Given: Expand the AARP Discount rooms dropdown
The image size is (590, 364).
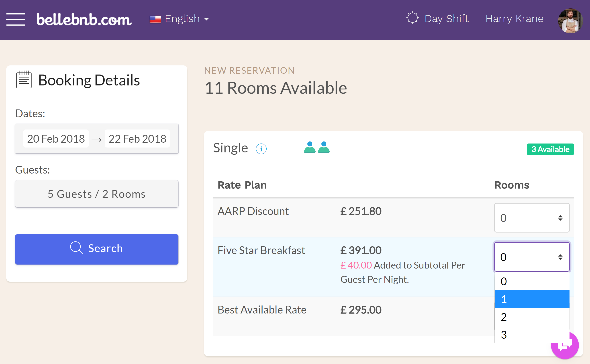Looking at the screenshot, I should coord(531,217).
